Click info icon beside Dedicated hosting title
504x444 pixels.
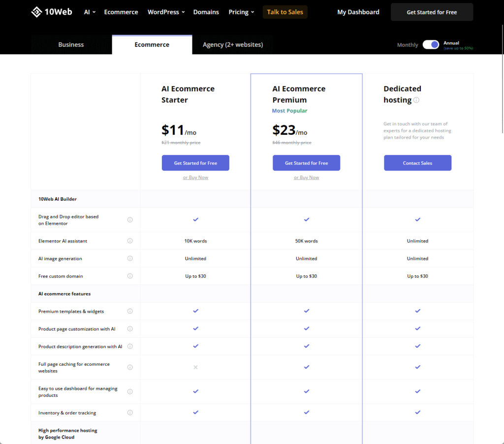click(x=416, y=100)
